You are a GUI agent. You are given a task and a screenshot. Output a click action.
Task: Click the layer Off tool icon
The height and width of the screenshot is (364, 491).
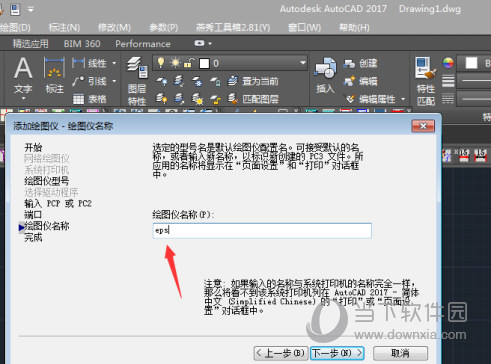pyautogui.click(x=162, y=81)
